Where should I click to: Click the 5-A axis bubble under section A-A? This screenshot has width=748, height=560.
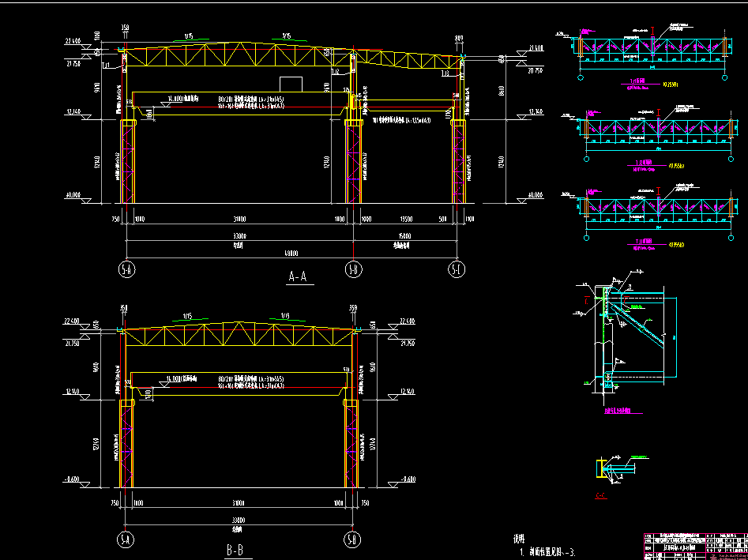click(126, 270)
